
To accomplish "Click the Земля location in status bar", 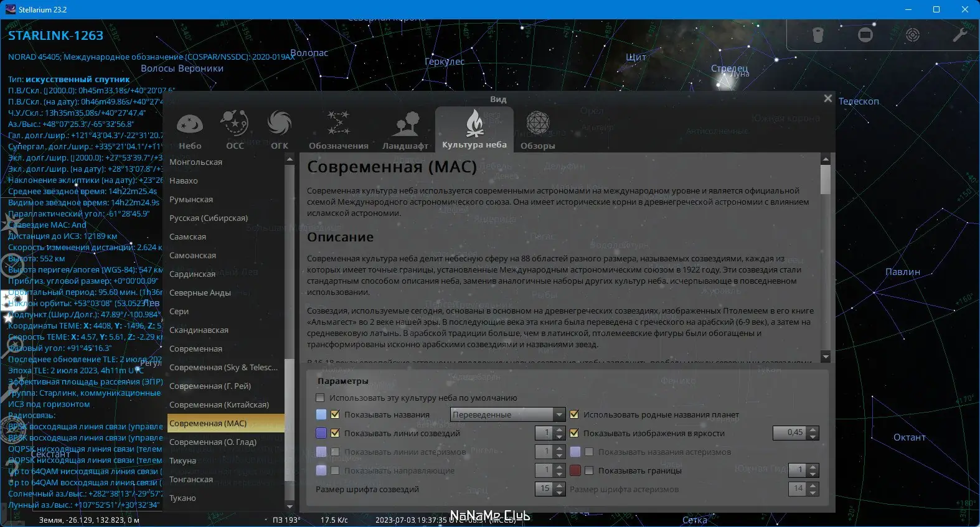I will pyautogui.click(x=89, y=520).
